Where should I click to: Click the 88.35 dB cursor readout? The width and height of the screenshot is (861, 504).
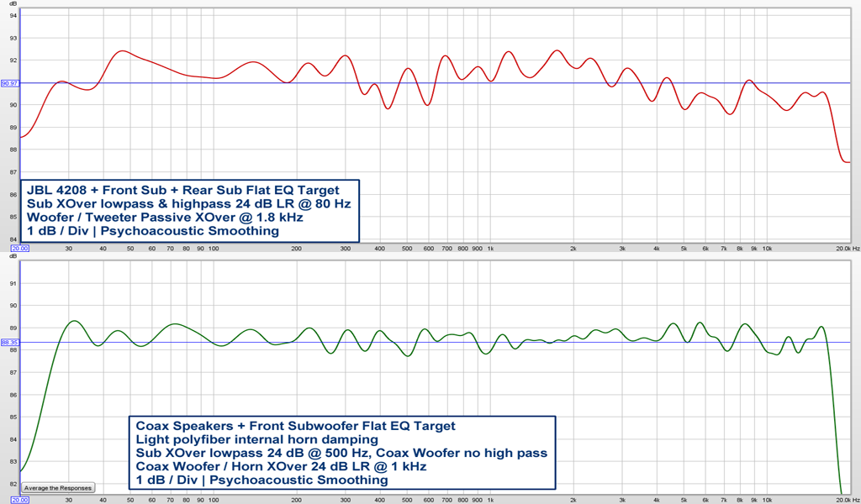click(10, 343)
